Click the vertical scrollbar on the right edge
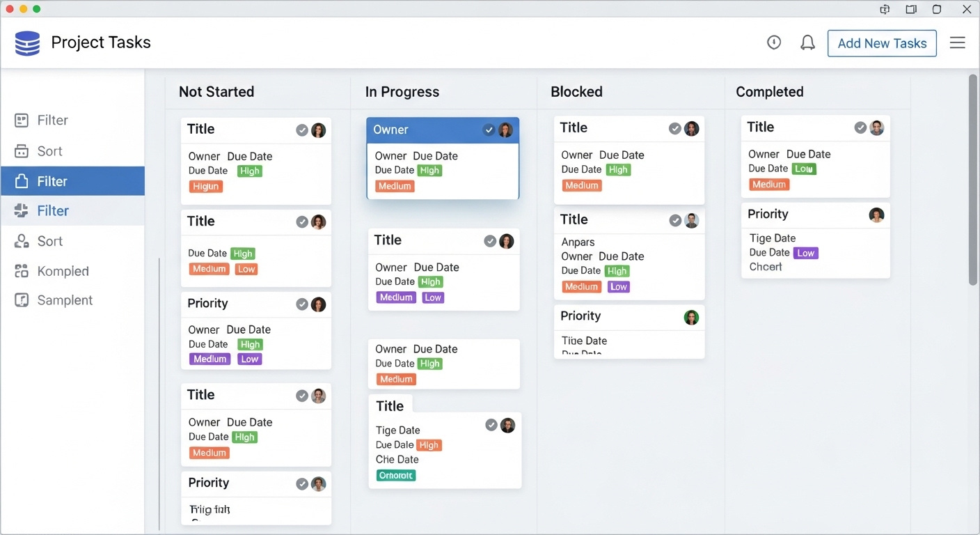Image resolution: width=980 pixels, height=535 pixels. [972, 180]
